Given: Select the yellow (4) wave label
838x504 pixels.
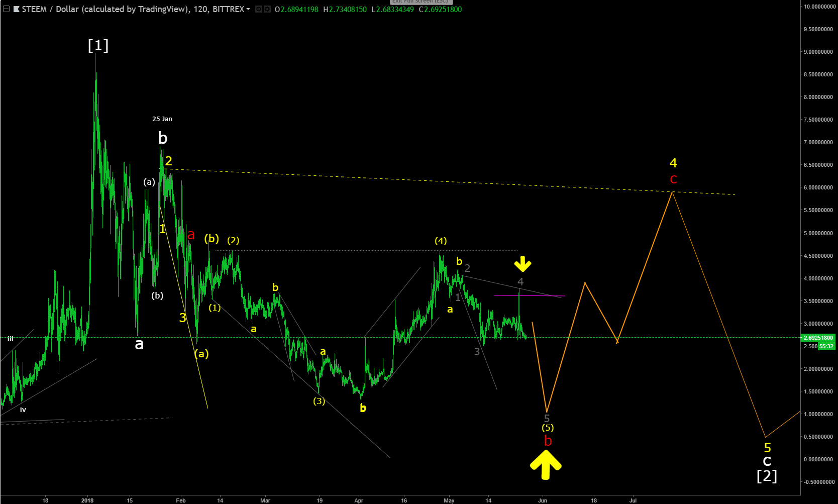Looking at the screenshot, I should click(441, 241).
